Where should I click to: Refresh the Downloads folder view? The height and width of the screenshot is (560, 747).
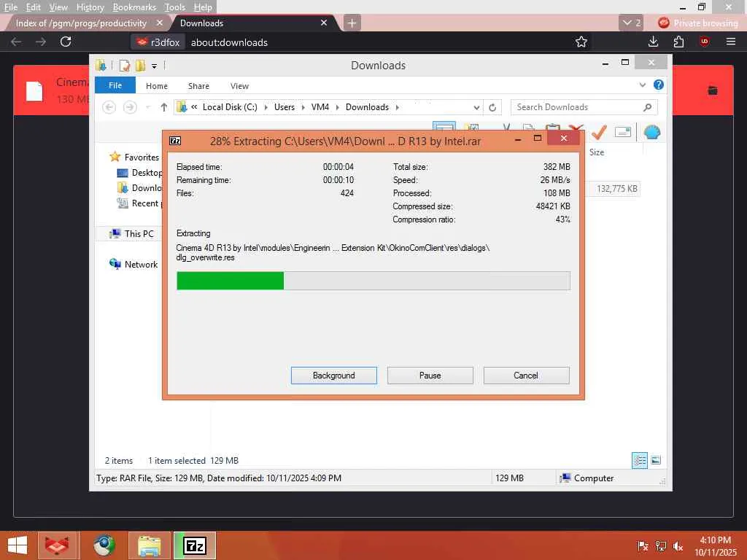pos(492,107)
